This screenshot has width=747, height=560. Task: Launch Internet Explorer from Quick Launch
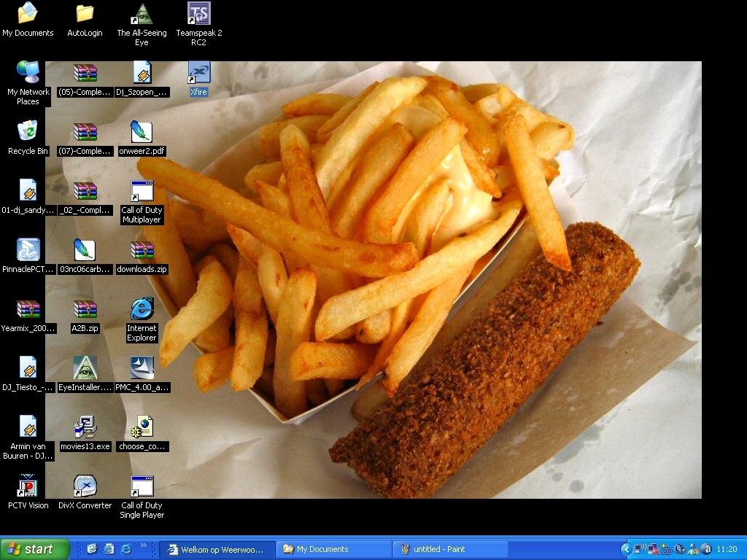tap(126, 549)
